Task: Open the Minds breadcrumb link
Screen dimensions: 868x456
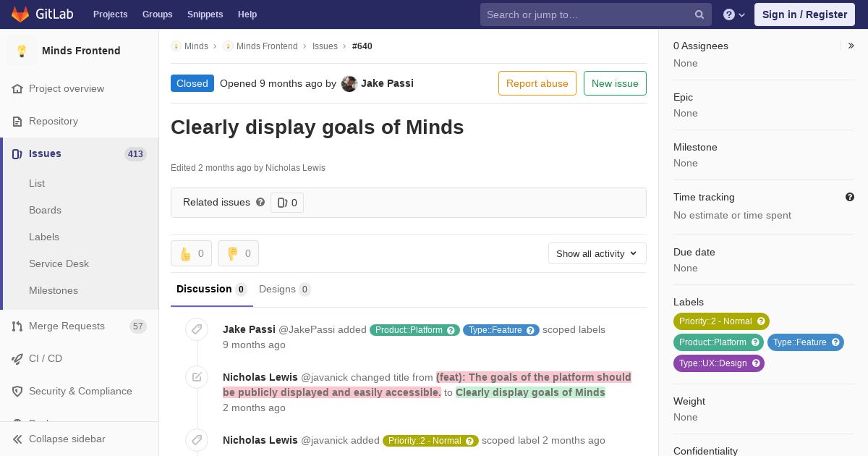Action: pos(196,46)
